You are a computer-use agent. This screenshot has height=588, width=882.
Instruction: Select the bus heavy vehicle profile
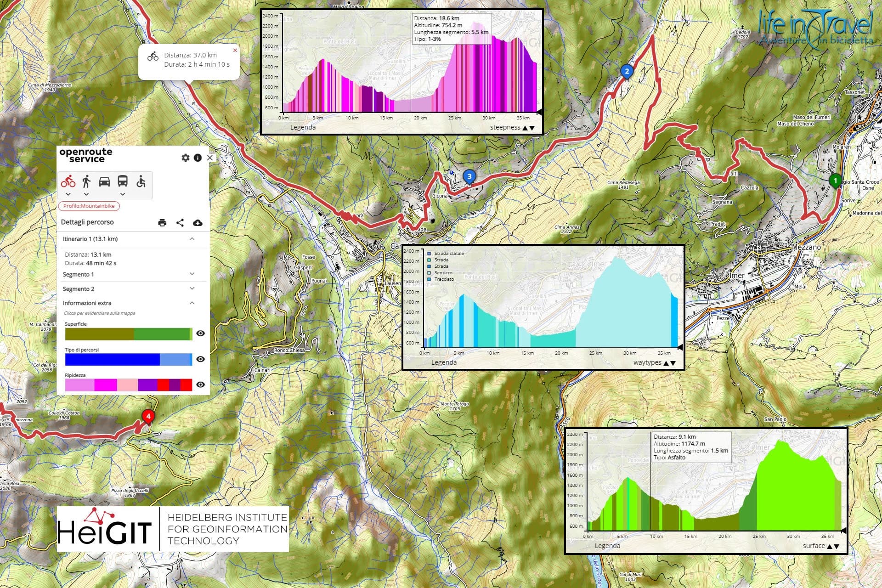click(123, 181)
